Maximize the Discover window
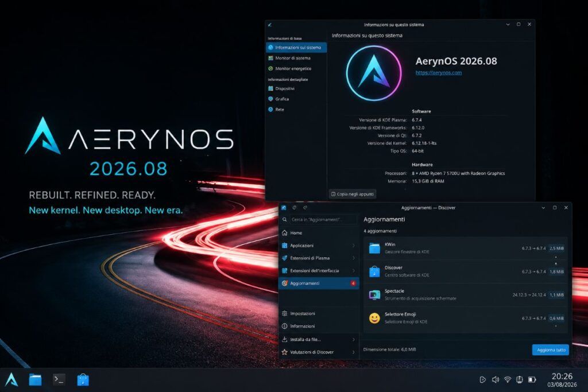588x392 pixels. (x=555, y=208)
